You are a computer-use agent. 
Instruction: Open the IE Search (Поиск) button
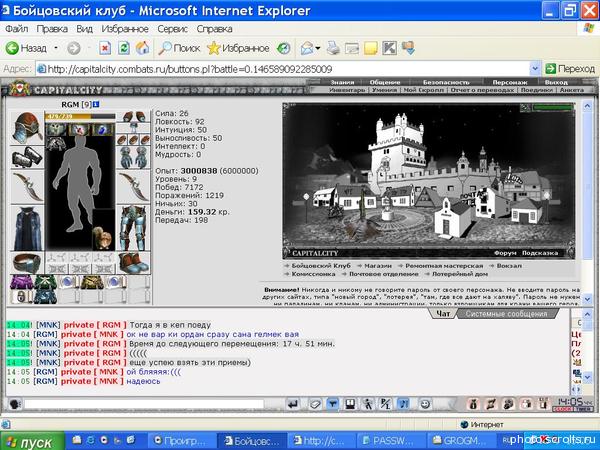tap(179, 48)
